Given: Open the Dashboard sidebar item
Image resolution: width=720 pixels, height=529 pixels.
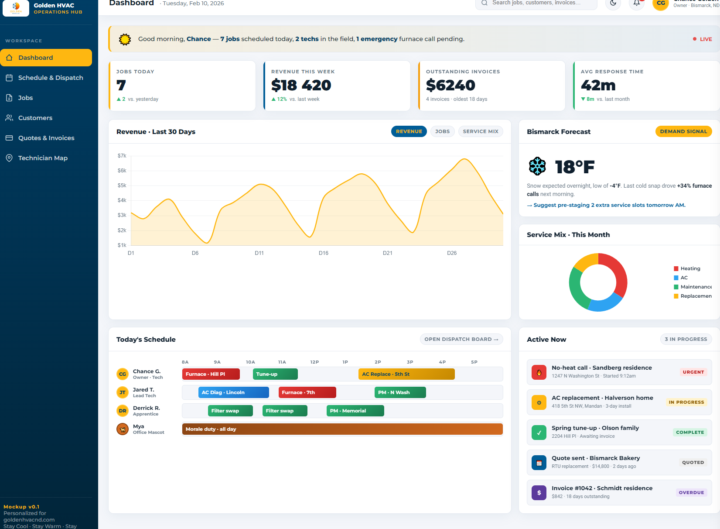Looking at the screenshot, I should [x=46, y=57].
